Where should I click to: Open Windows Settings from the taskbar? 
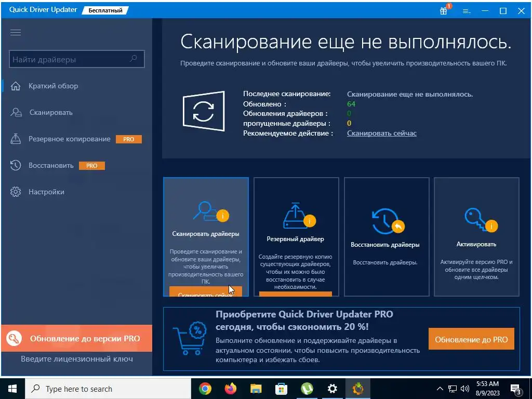pyautogui.click(x=332, y=389)
